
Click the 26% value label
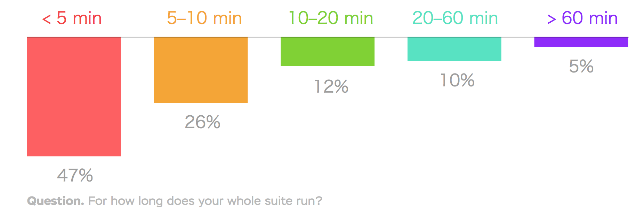tap(202, 122)
